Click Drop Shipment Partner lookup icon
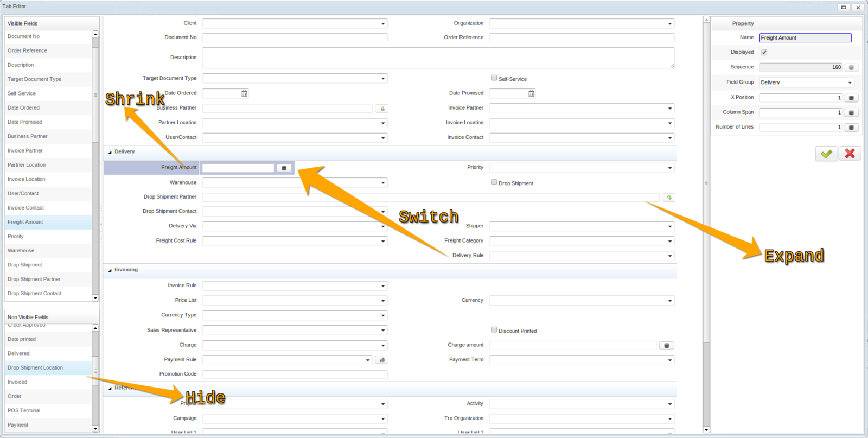This screenshot has height=438, width=868. [x=669, y=198]
